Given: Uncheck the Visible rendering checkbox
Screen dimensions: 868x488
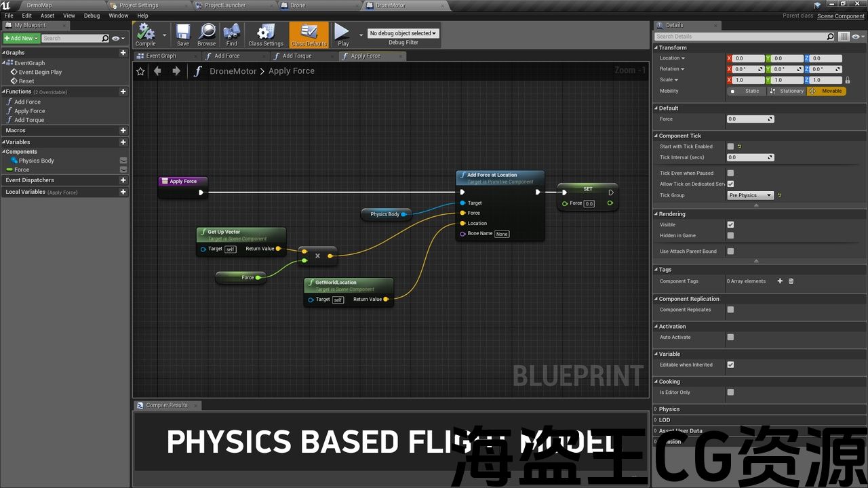Looking at the screenshot, I should 730,224.
